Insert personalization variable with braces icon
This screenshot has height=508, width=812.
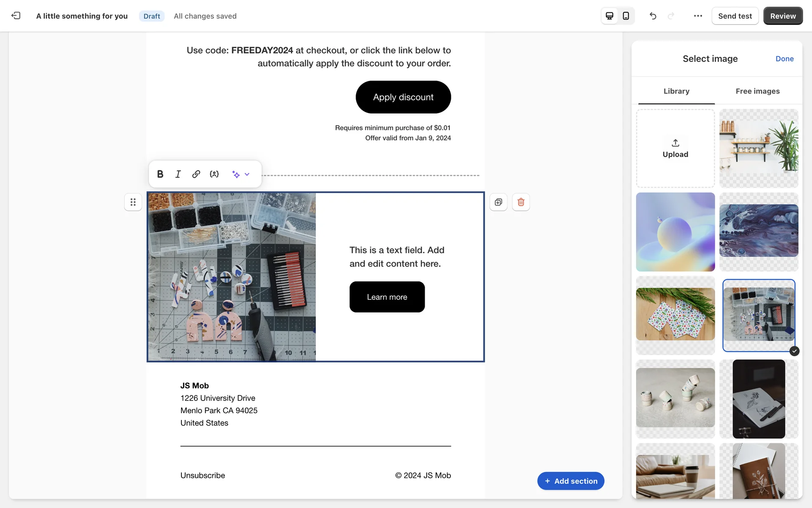pyautogui.click(x=214, y=174)
